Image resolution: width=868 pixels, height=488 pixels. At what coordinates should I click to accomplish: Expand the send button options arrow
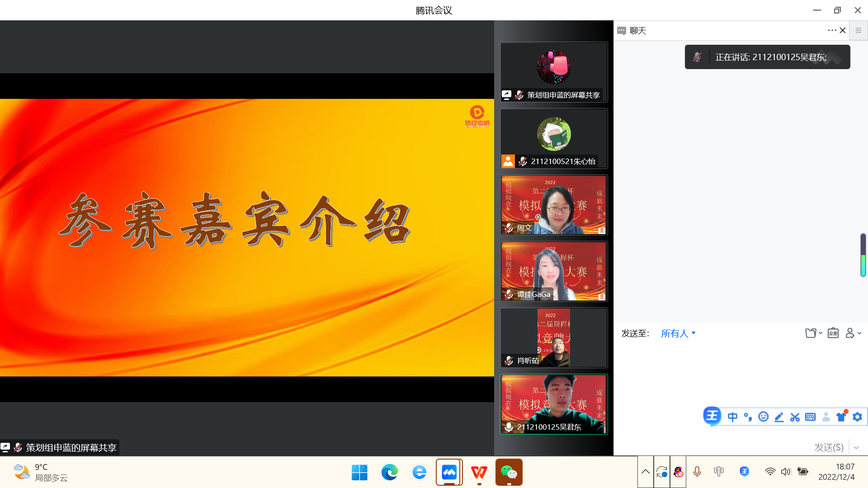[x=856, y=447]
